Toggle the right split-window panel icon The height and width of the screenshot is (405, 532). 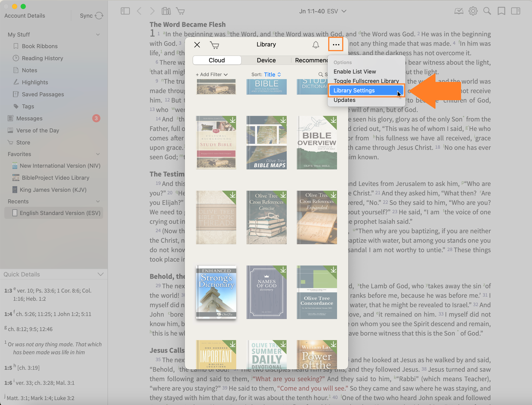(x=516, y=11)
